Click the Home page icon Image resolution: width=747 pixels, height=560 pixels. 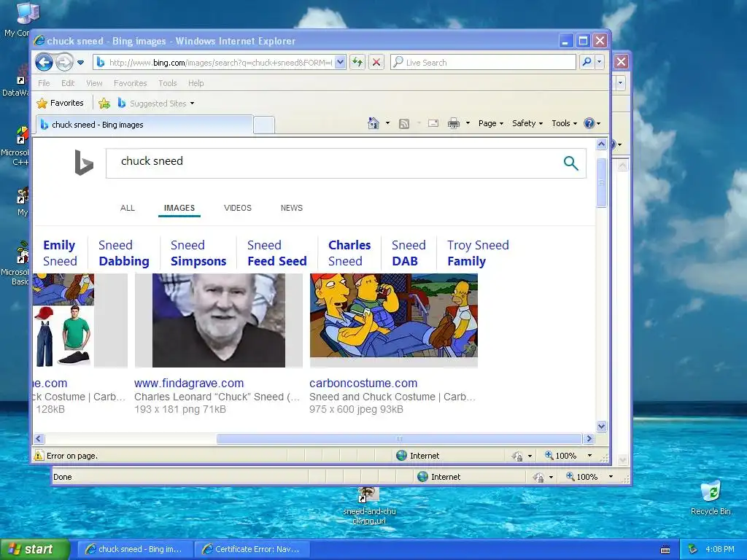tap(373, 123)
